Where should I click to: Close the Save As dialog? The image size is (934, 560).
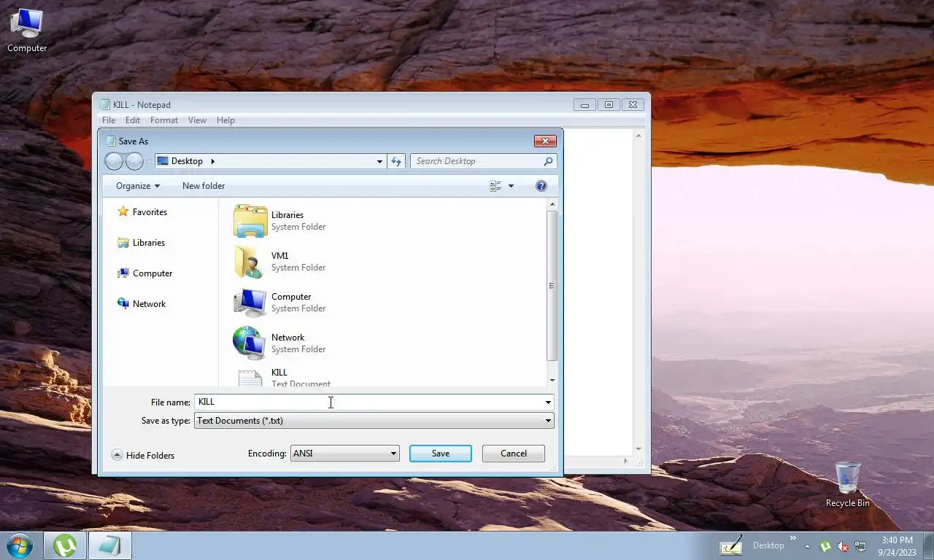pos(545,141)
